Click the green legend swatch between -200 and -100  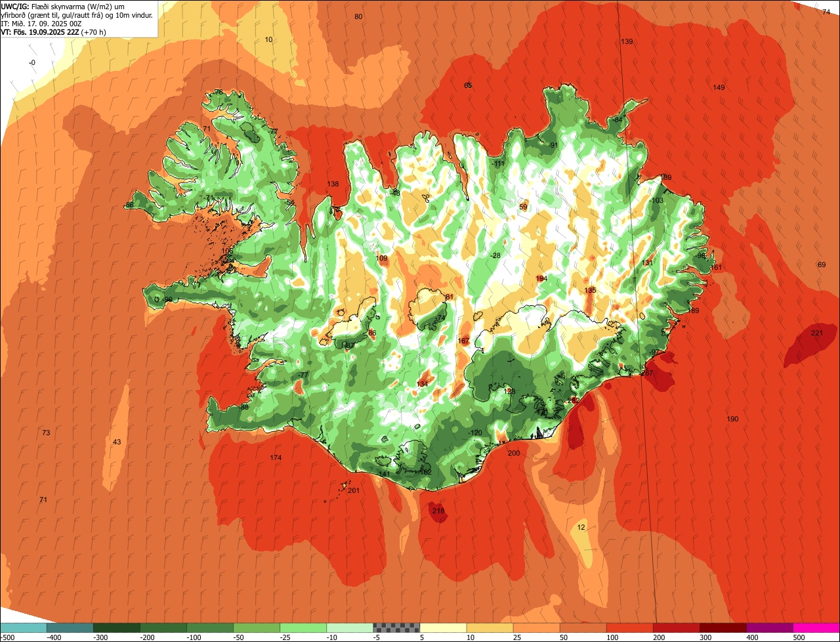pos(163,628)
